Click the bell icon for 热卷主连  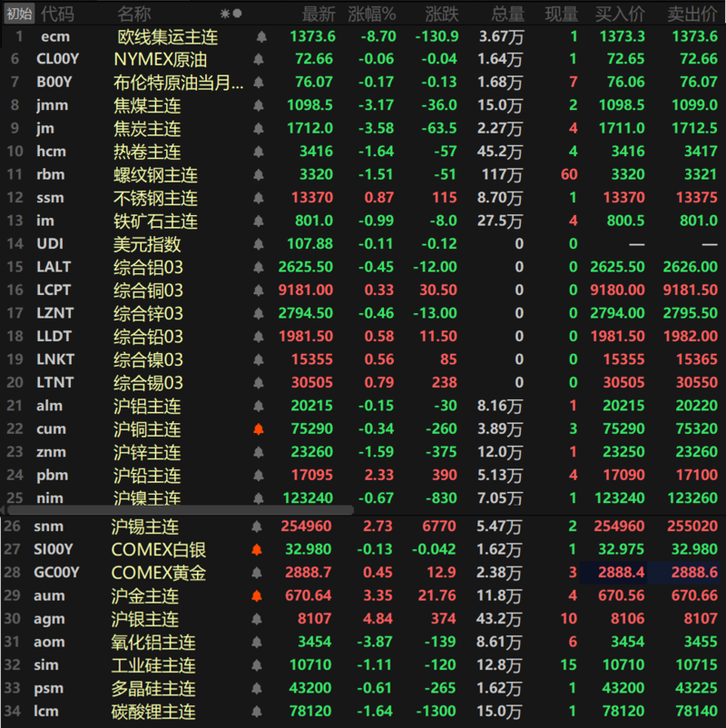[x=259, y=152]
